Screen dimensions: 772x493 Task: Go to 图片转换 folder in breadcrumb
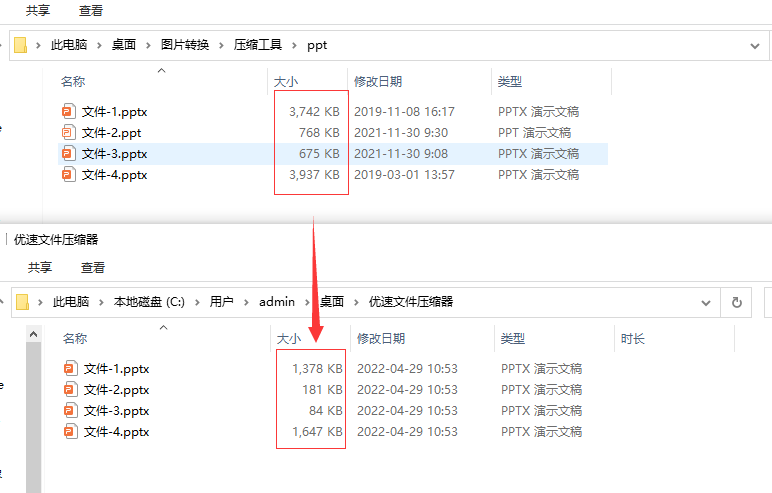(x=185, y=45)
